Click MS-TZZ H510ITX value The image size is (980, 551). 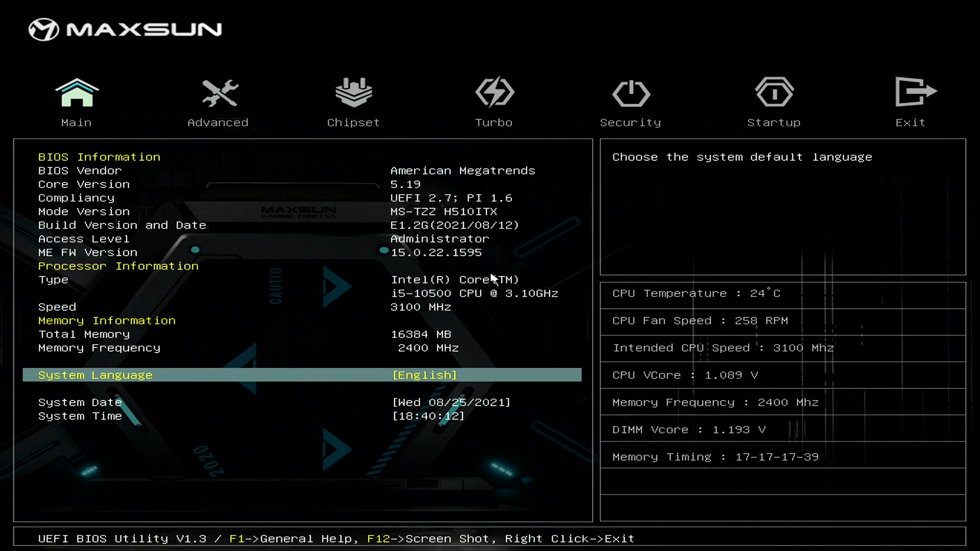point(444,211)
